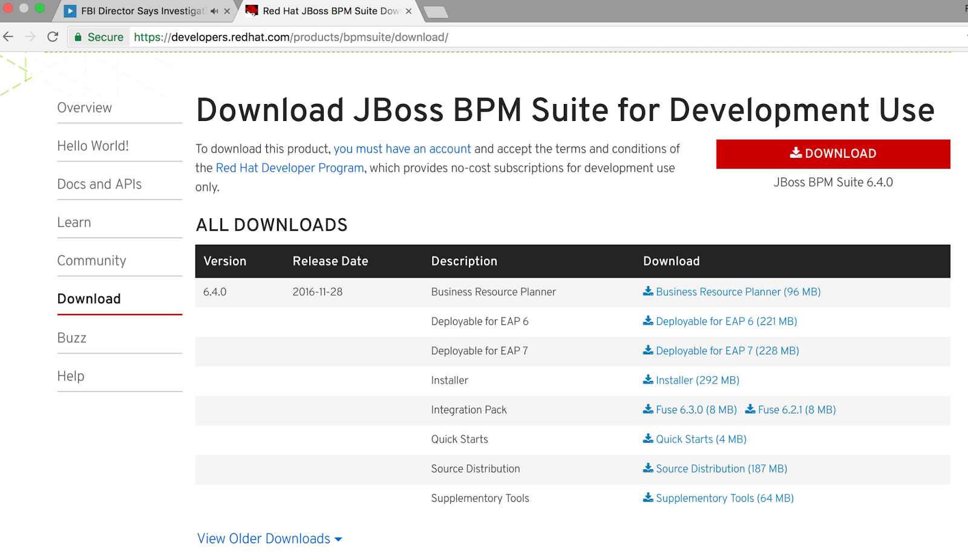Open Docs and APIs in the sidebar
968x560 pixels.
tap(99, 184)
